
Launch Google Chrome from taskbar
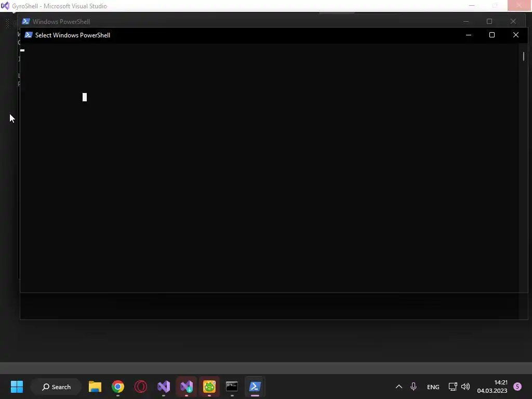(118, 387)
